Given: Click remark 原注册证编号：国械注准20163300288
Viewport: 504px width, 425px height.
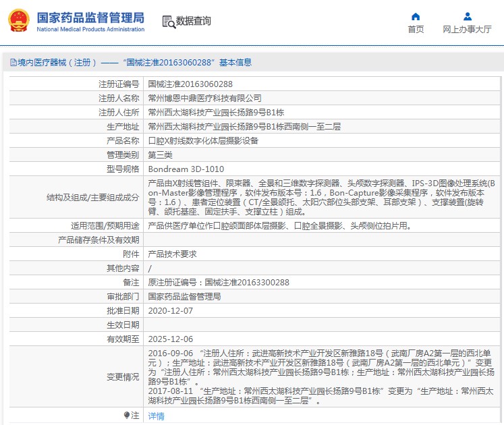Looking at the screenshot, I should click(219, 282).
